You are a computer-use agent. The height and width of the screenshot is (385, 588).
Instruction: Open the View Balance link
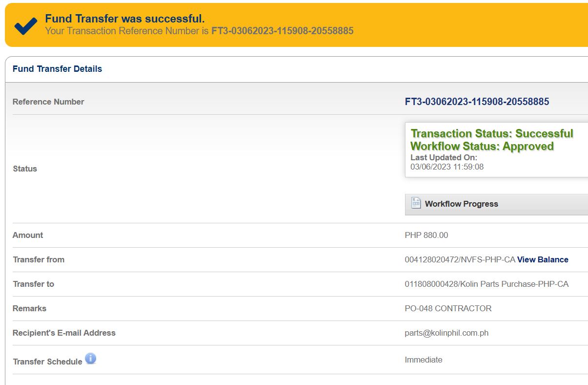(x=543, y=259)
